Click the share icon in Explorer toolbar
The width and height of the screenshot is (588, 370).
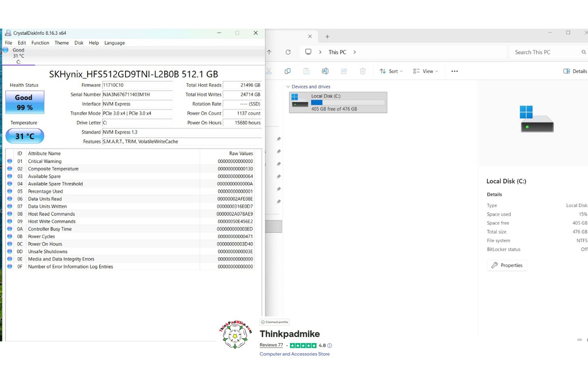(x=344, y=71)
